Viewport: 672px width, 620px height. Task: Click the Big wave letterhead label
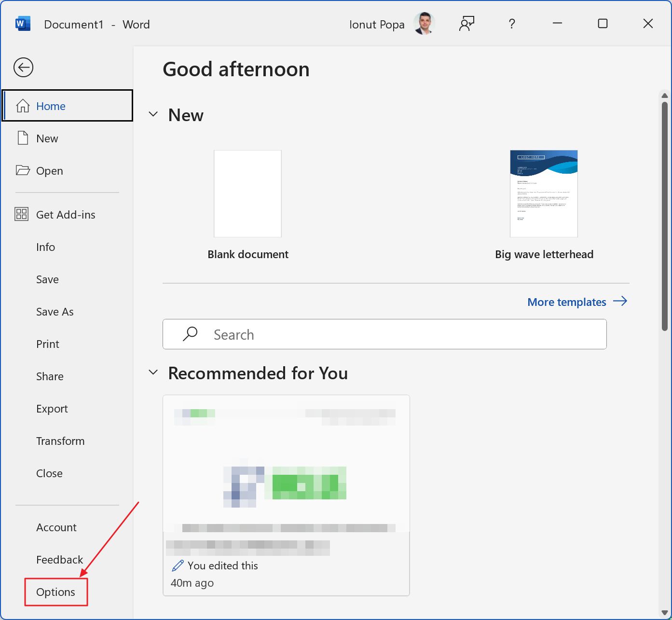(544, 254)
